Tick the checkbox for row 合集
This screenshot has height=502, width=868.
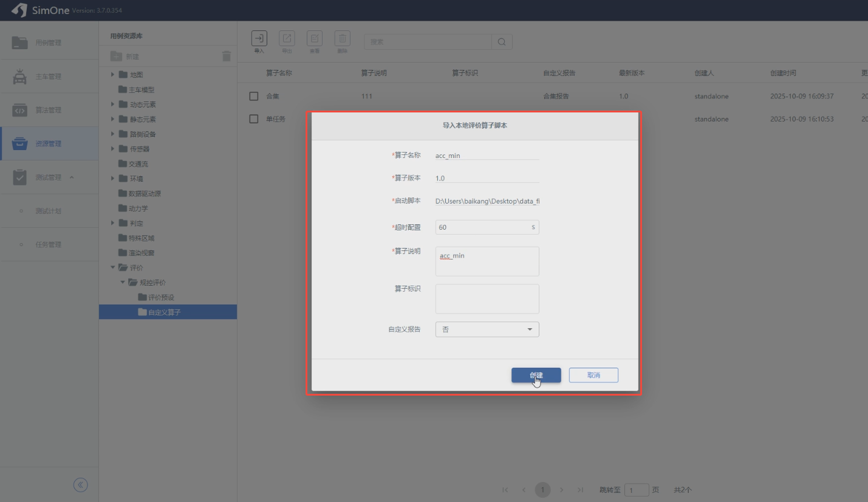254,96
